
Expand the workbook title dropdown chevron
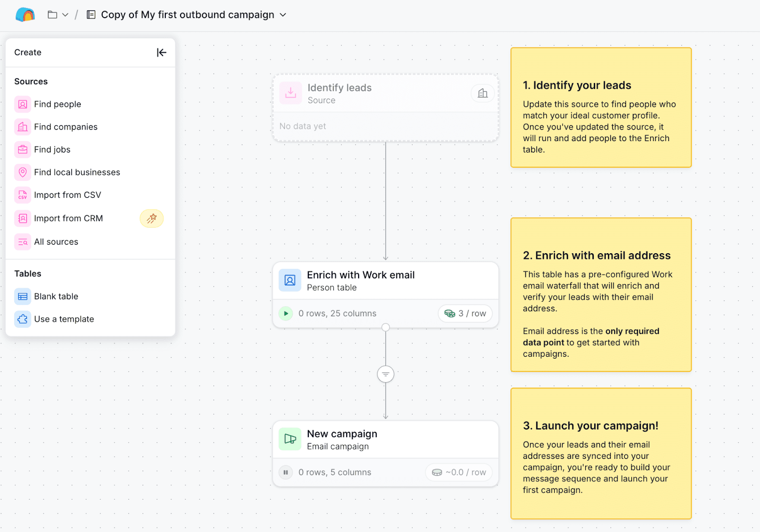pos(283,15)
